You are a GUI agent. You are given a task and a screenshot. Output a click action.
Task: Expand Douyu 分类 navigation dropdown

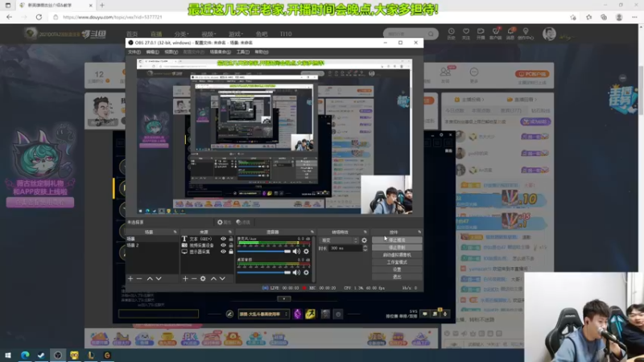(x=181, y=34)
